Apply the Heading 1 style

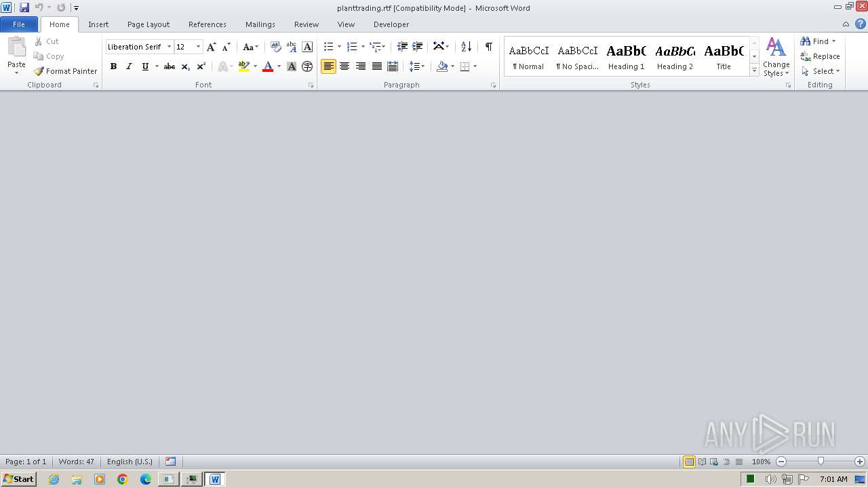click(x=626, y=56)
